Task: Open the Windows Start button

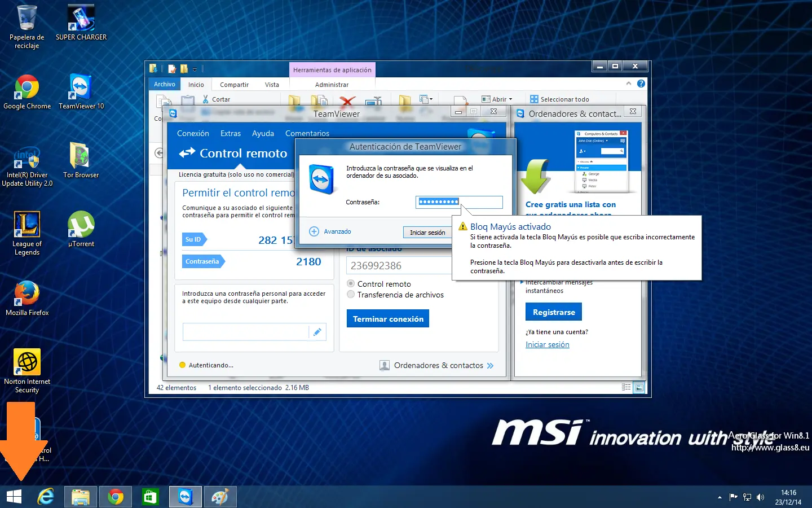Action: coord(14,497)
